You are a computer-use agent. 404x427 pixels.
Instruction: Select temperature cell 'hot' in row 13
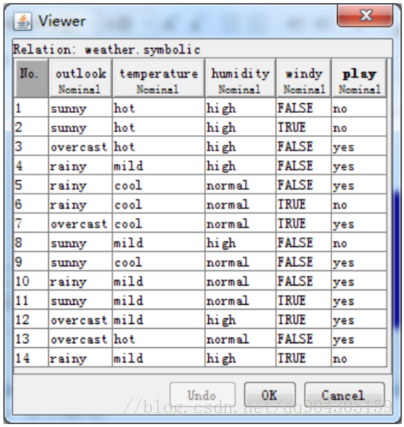(x=159, y=339)
